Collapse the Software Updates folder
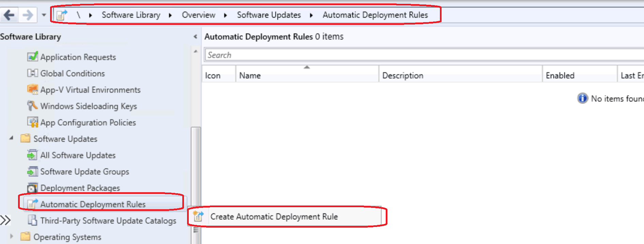Screen dimensions: 644x244 (x=11, y=138)
